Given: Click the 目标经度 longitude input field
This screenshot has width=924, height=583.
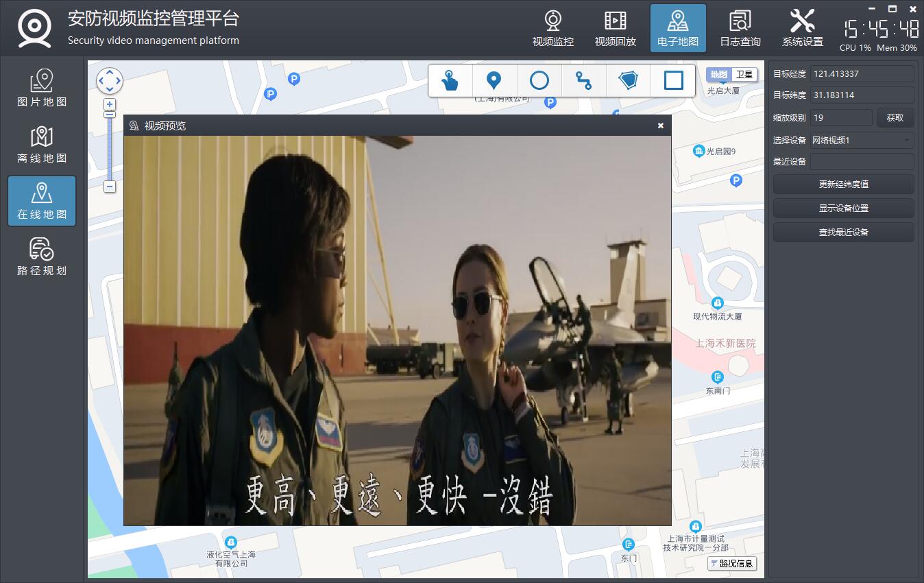Looking at the screenshot, I should 862,74.
